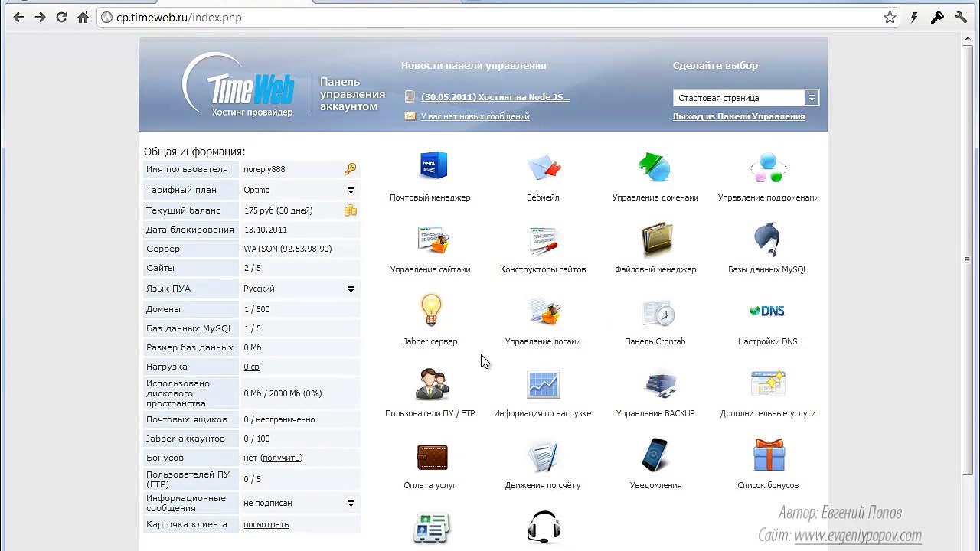This screenshot has height=551, width=980.
Task: Open the Почтовый менеджер icon
Action: point(433,167)
